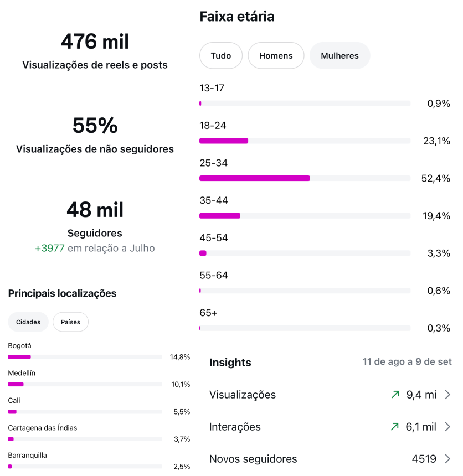The image size is (463, 476).
Task: Open the Novos seguidores chevron
Action: coord(447,459)
